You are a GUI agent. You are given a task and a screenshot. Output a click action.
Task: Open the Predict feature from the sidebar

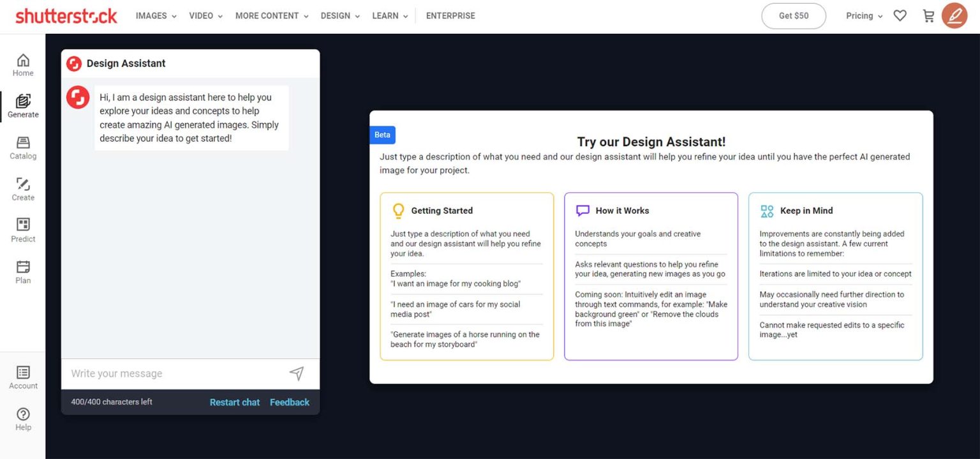22,229
